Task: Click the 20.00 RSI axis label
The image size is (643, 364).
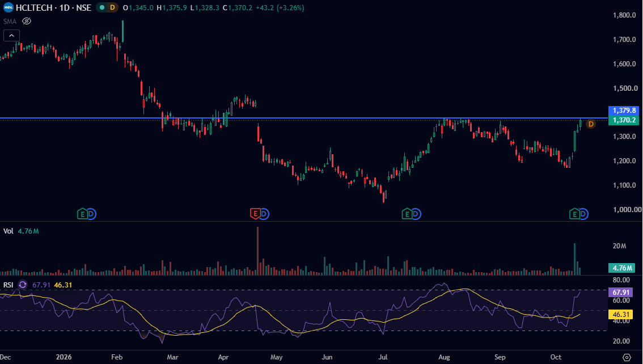Action: pyautogui.click(x=621, y=341)
